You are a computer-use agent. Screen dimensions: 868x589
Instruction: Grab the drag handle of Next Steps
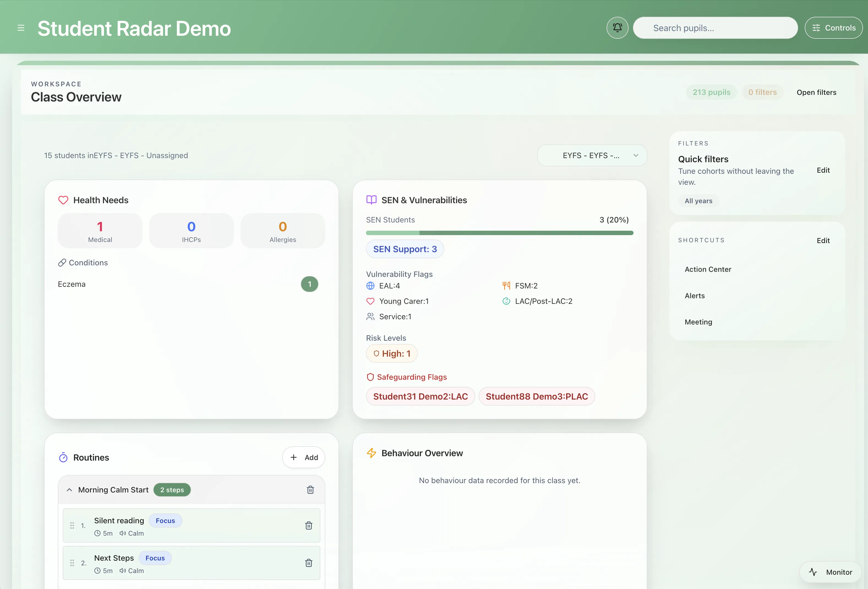72,563
